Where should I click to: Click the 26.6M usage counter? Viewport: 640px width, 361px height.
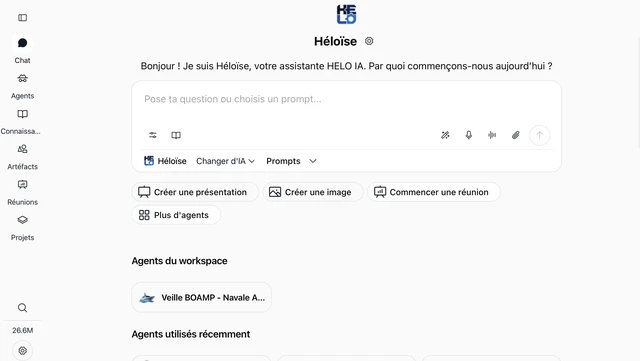[x=22, y=330]
